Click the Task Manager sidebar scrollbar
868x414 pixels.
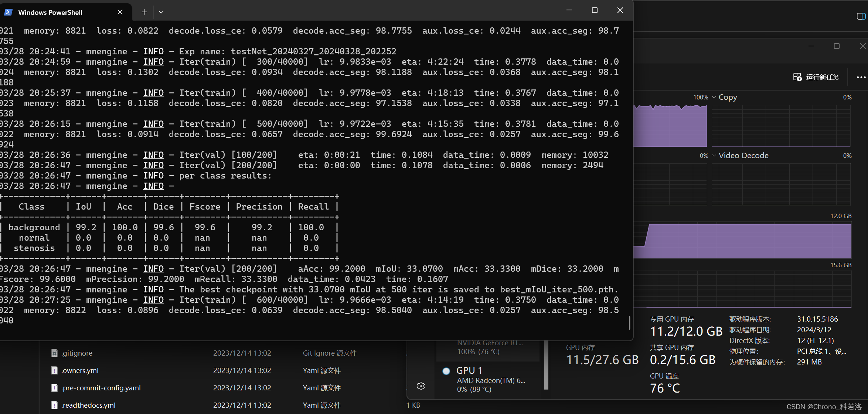(x=546, y=365)
